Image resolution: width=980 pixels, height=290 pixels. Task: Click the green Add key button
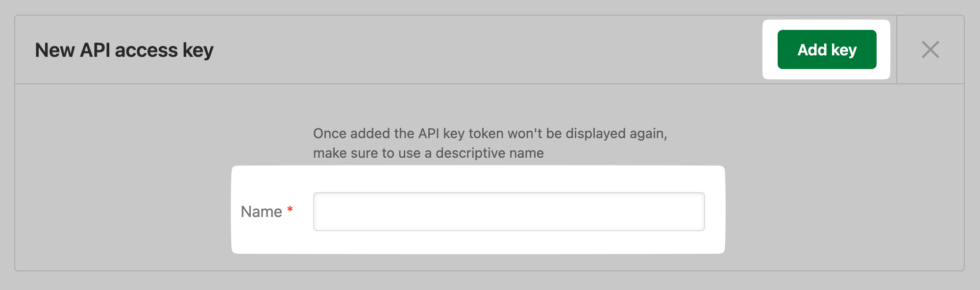click(x=827, y=49)
